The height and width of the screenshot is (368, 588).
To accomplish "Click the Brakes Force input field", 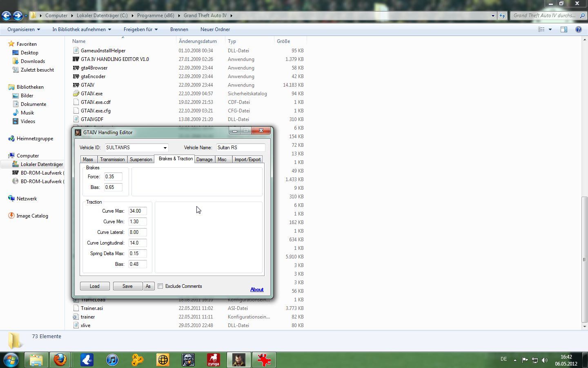I will tap(113, 177).
